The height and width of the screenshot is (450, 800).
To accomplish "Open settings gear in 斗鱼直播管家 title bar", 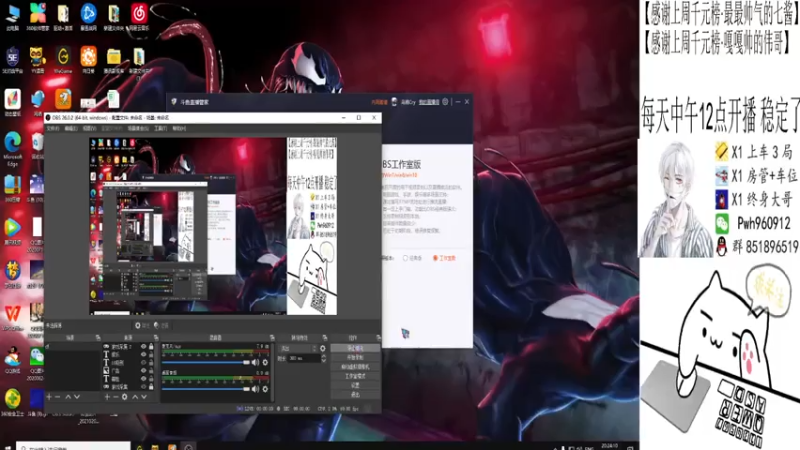I will click(445, 102).
